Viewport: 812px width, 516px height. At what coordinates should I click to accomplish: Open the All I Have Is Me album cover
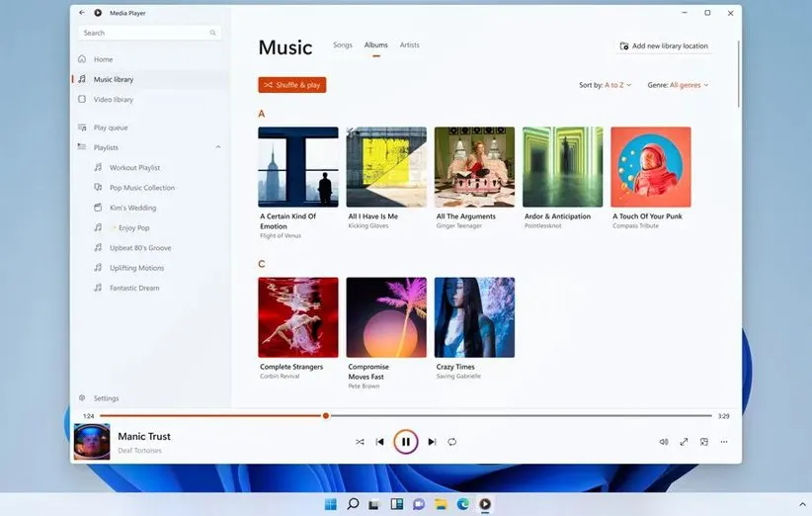[386, 167]
